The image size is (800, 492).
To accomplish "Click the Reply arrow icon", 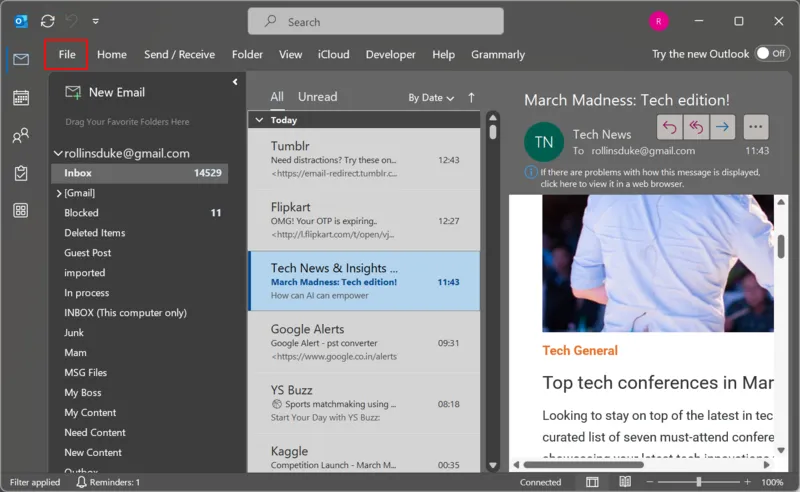I will click(x=670, y=127).
